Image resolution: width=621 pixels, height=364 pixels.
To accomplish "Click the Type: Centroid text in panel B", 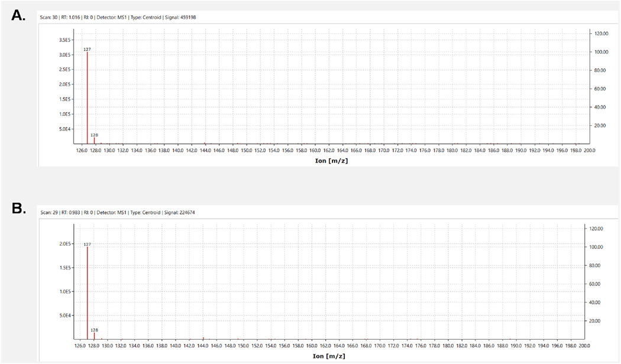I will [145, 213].
